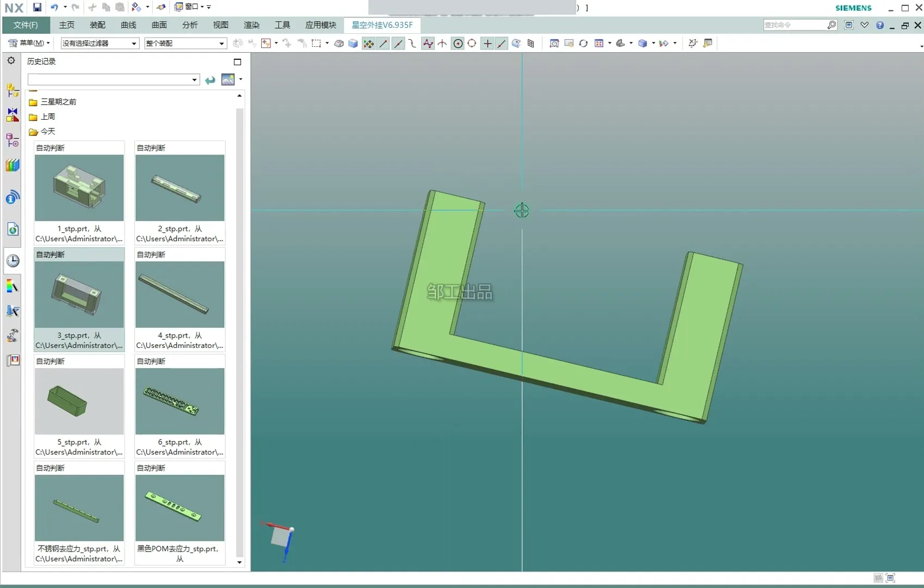Open the Reuse Library books icon

coord(13,166)
